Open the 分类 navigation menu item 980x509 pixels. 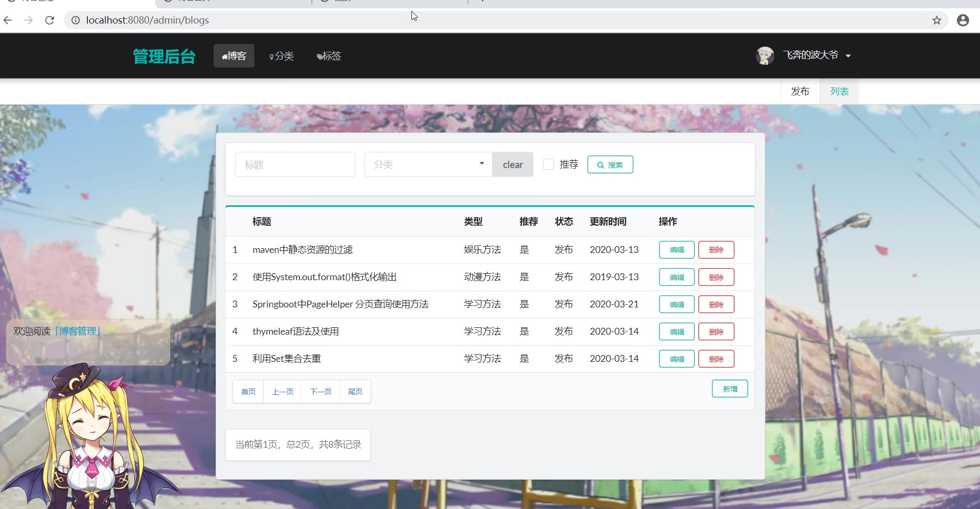coord(282,56)
